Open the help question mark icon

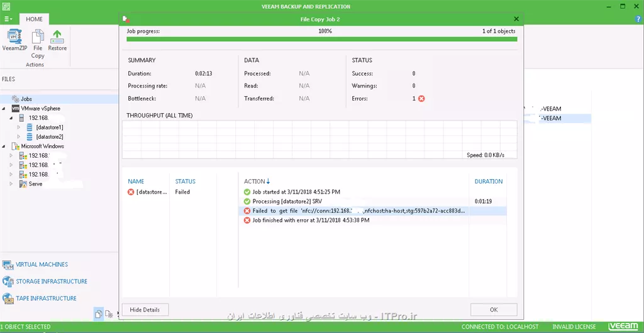[638, 19]
